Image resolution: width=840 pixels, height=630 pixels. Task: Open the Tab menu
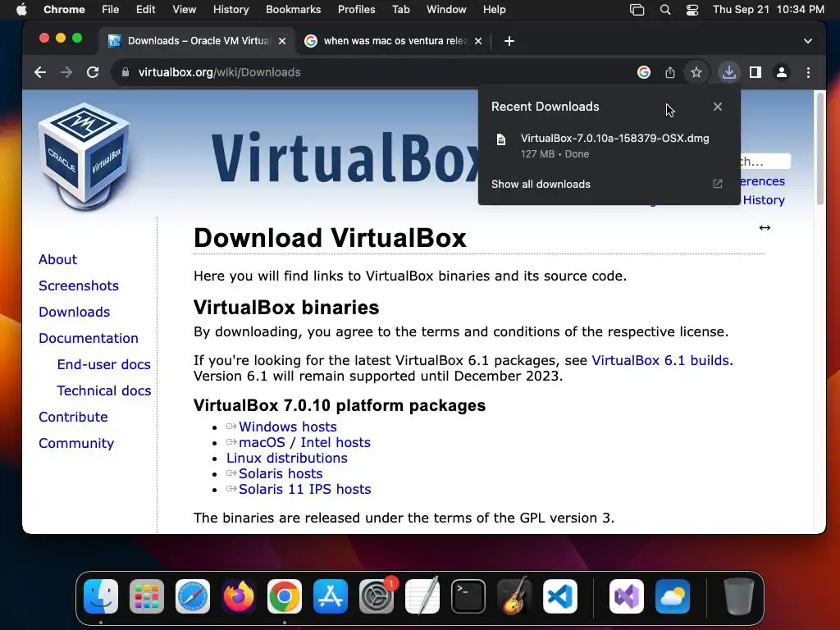400,10
